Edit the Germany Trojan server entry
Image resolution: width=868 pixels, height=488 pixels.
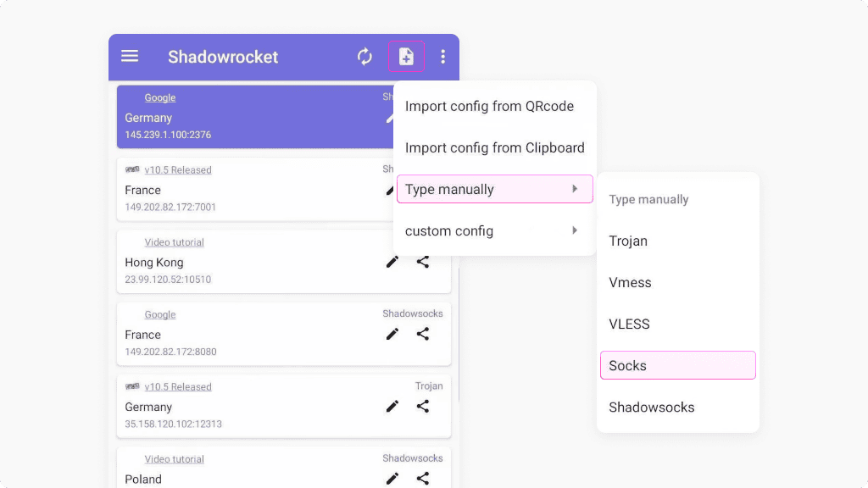(392, 407)
